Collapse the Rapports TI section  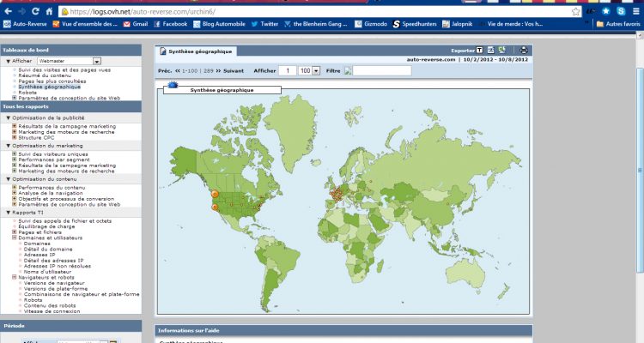tap(8, 212)
